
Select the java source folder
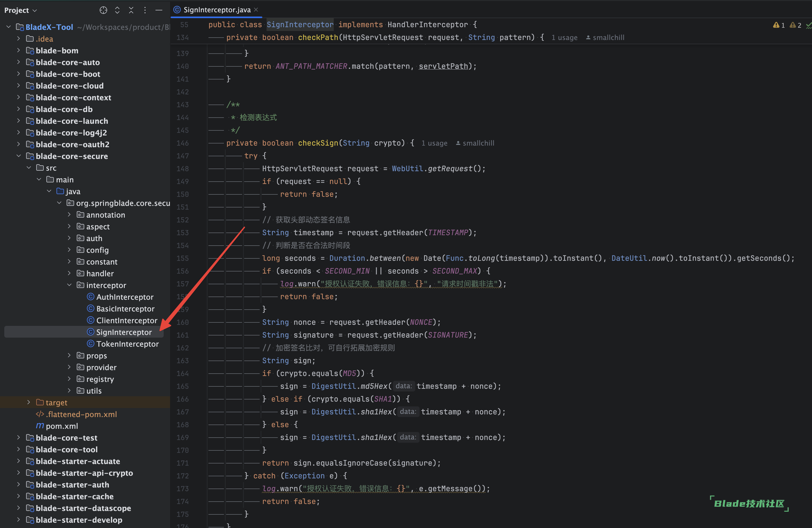click(73, 191)
